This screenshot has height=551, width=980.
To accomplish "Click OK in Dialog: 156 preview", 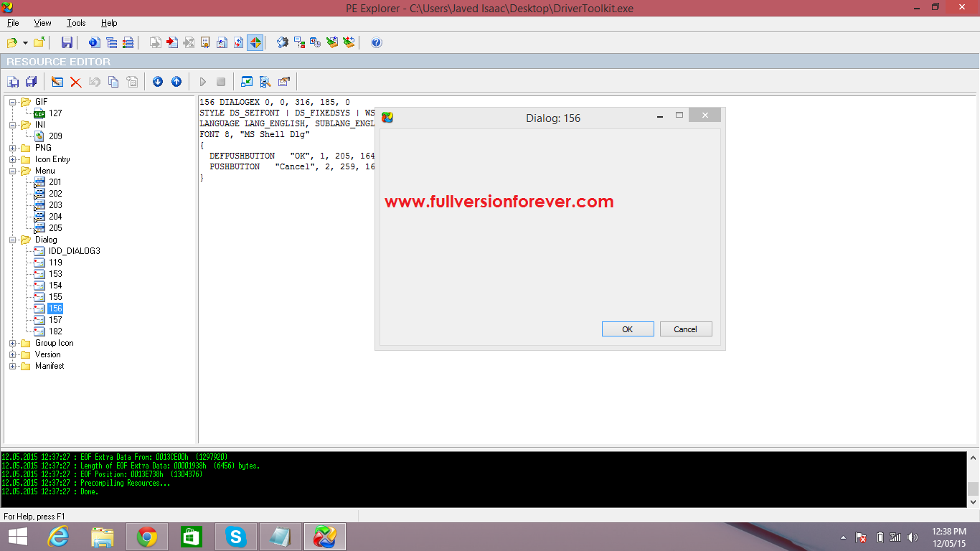I will (628, 329).
